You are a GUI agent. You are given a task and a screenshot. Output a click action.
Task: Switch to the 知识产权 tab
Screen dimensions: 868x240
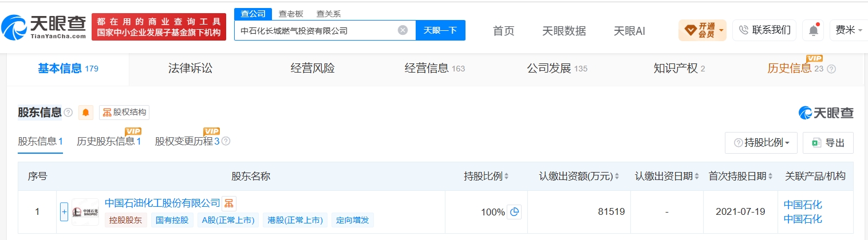click(x=679, y=69)
